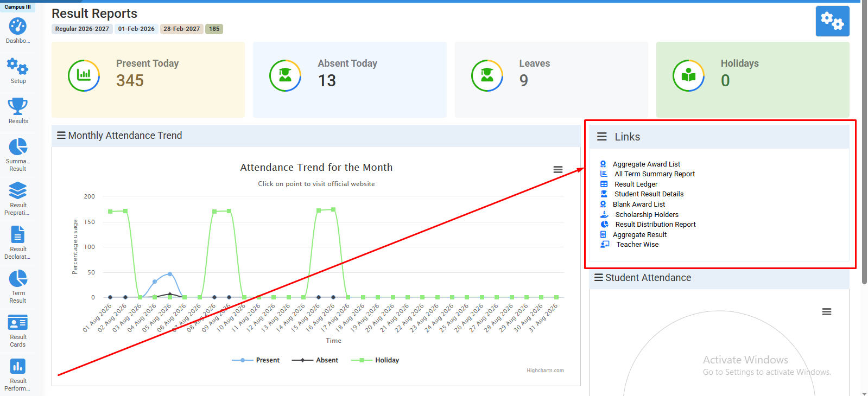Open the All Term Summary Report link
The image size is (868, 396).
click(x=654, y=174)
